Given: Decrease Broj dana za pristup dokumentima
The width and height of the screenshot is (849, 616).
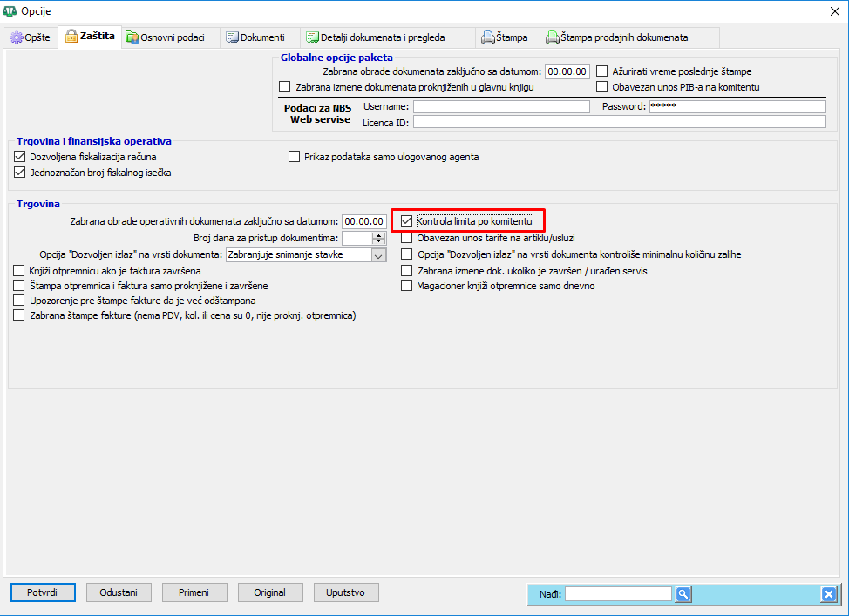Looking at the screenshot, I should click(379, 241).
